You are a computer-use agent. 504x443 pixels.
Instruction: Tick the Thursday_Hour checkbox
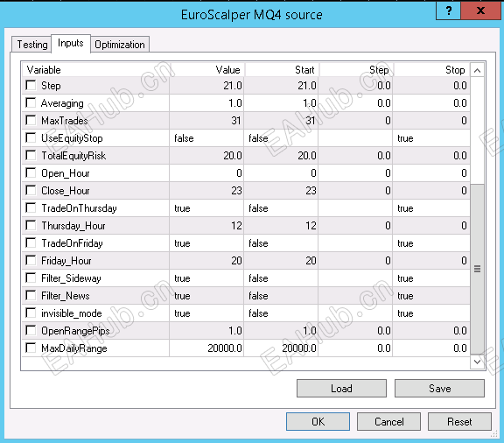[x=31, y=226]
